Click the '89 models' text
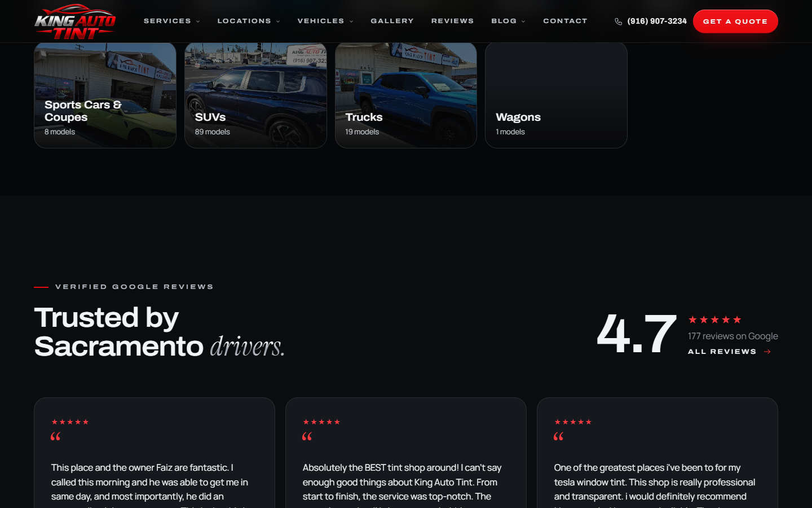Screen dimensions: 812x508 [x=213, y=132]
